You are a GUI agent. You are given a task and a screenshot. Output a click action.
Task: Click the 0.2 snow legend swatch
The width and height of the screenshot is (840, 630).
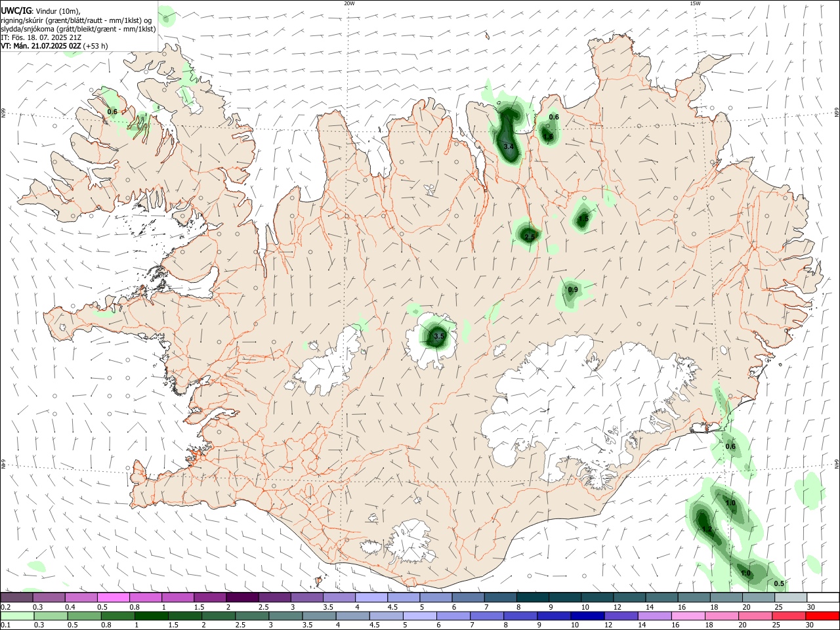click(x=17, y=597)
